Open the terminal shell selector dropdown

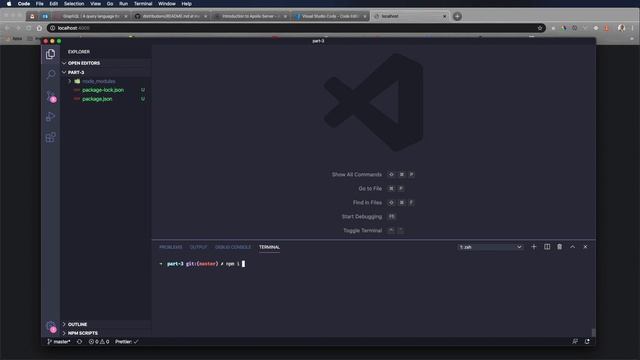point(490,247)
